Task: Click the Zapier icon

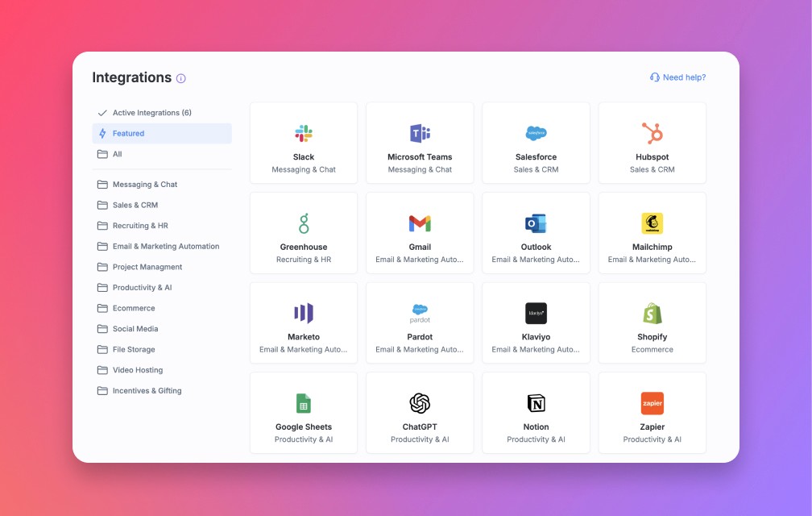Action: (652, 402)
